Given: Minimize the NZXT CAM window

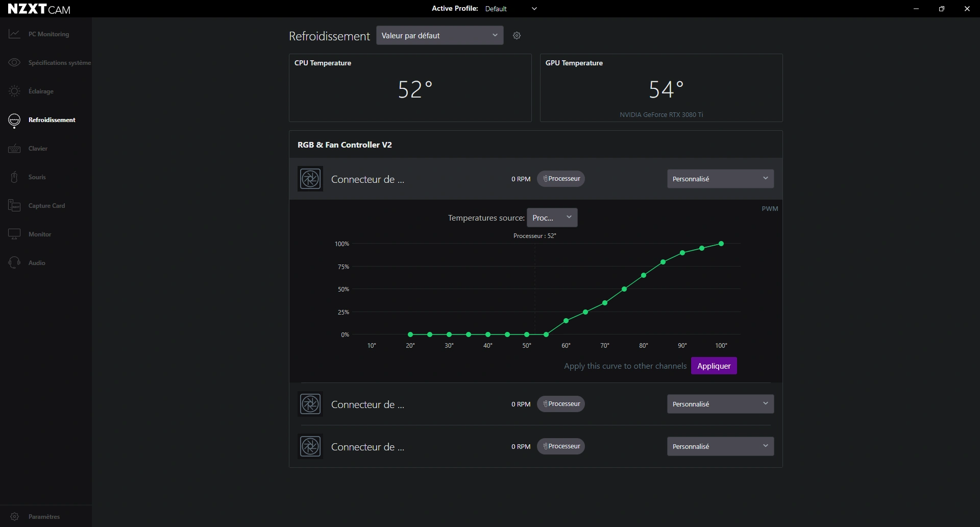Looking at the screenshot, I should (916, 9).
